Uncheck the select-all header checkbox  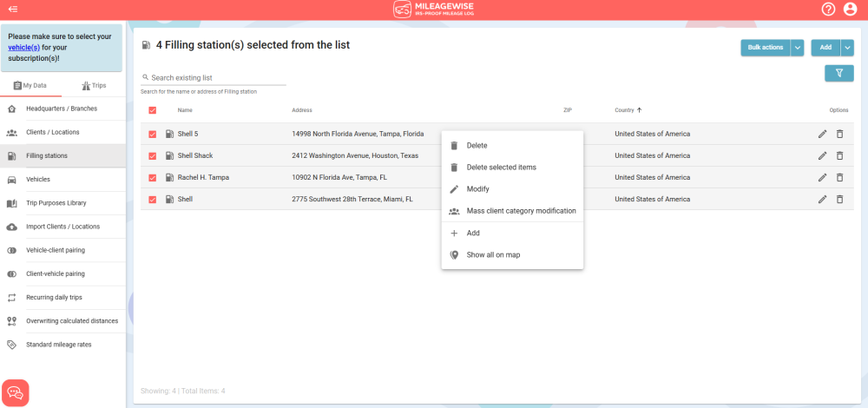click(x=153, y=110)
